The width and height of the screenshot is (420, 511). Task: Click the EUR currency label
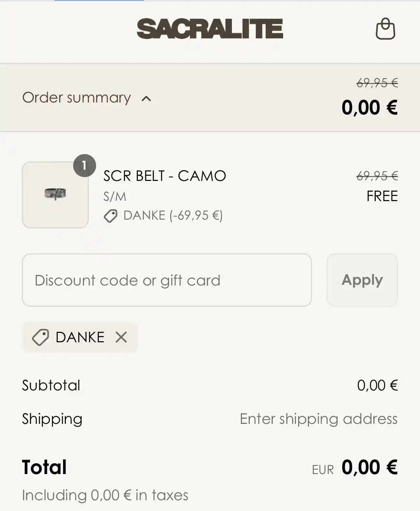pos(323,470)
